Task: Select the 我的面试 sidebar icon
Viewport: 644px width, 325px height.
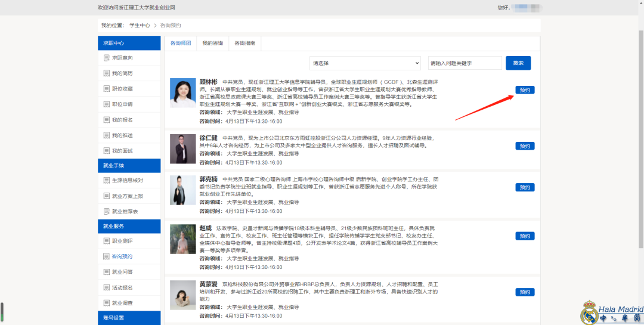Action: coord(106,151)
